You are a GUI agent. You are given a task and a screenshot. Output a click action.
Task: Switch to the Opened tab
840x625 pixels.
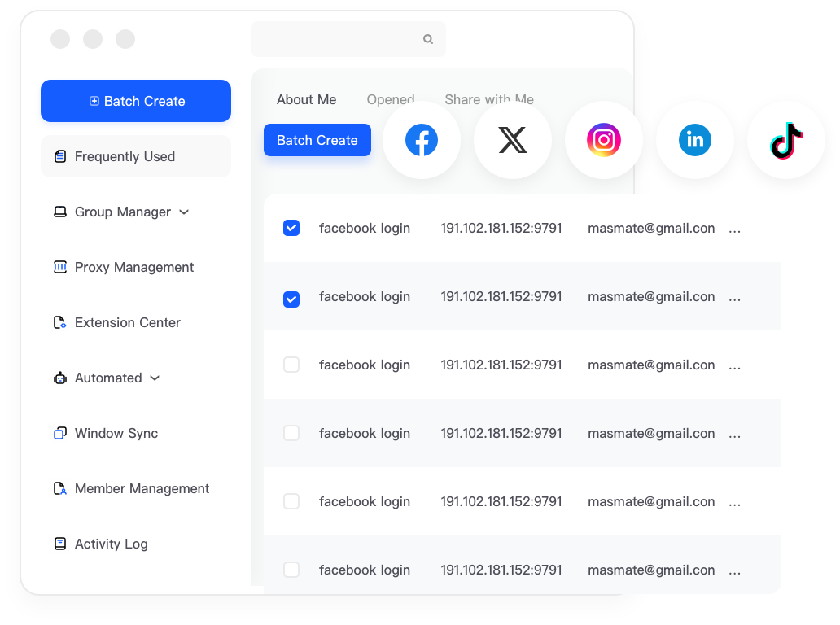[390, 99]
